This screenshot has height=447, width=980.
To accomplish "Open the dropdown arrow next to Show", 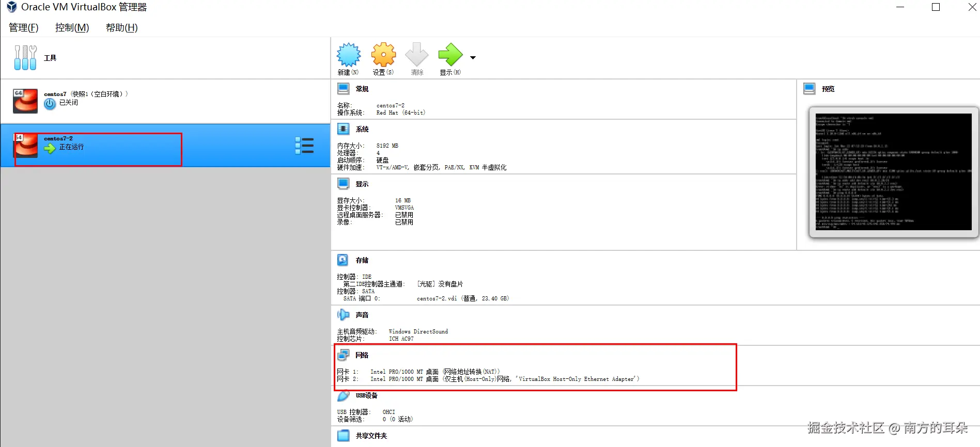I will point(473,57).
